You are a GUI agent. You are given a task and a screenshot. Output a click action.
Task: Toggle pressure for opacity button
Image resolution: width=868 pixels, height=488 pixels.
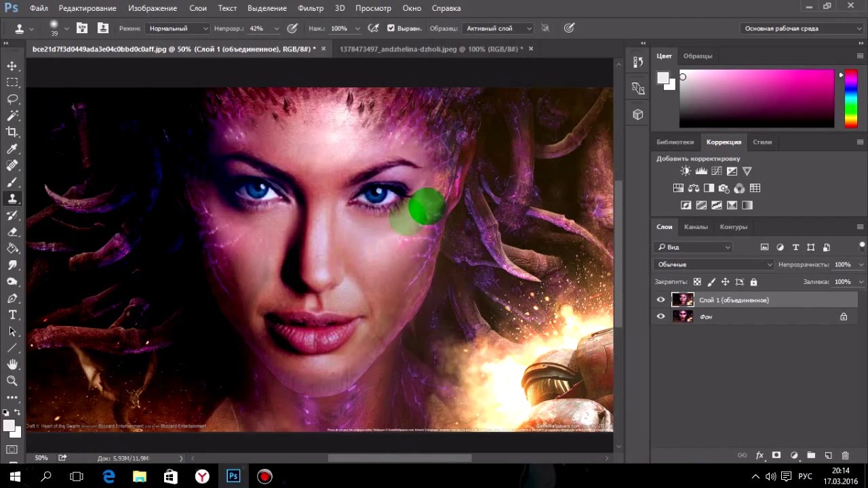coord(292,28)
